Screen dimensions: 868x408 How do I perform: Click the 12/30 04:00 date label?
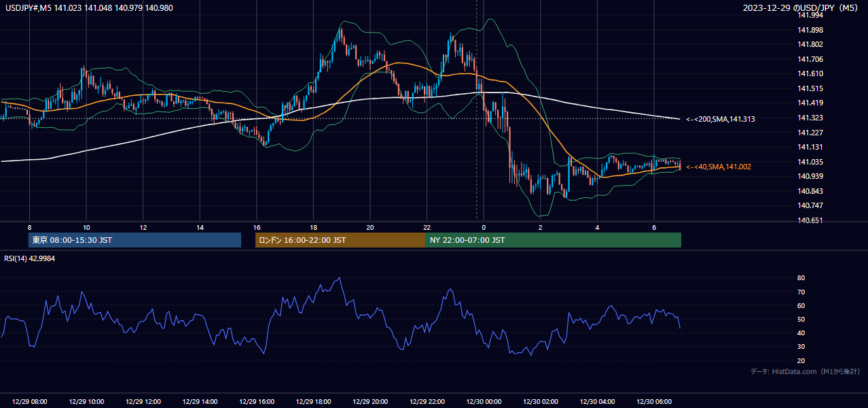coord(597,402)
